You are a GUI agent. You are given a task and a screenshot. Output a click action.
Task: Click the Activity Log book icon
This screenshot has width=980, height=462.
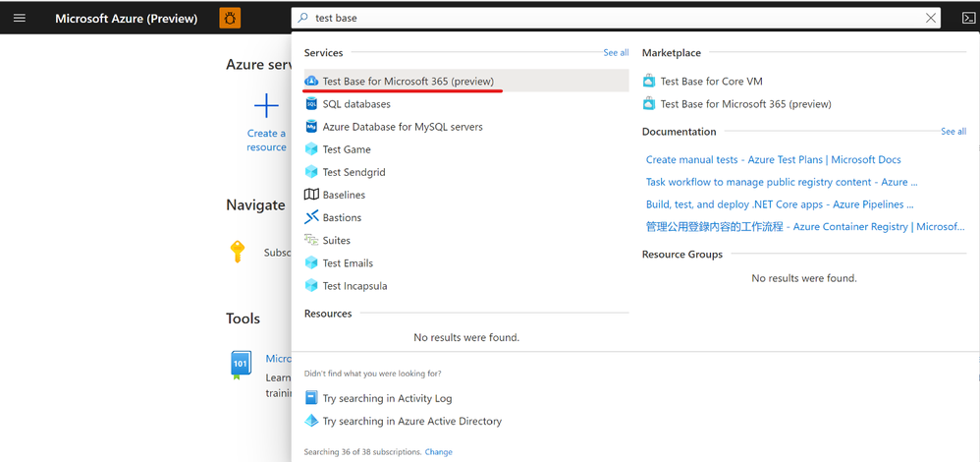coord(311,398)
